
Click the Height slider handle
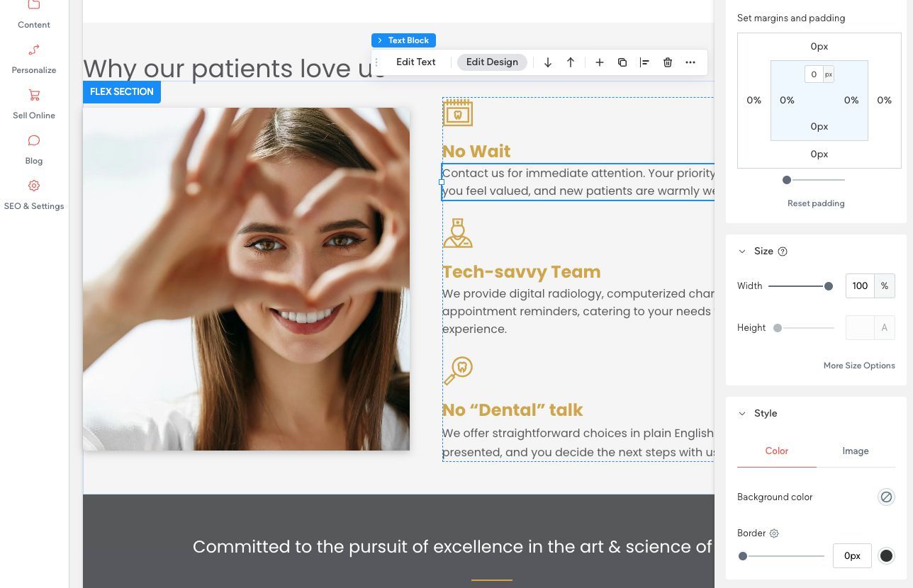click(x=778, y=328)
